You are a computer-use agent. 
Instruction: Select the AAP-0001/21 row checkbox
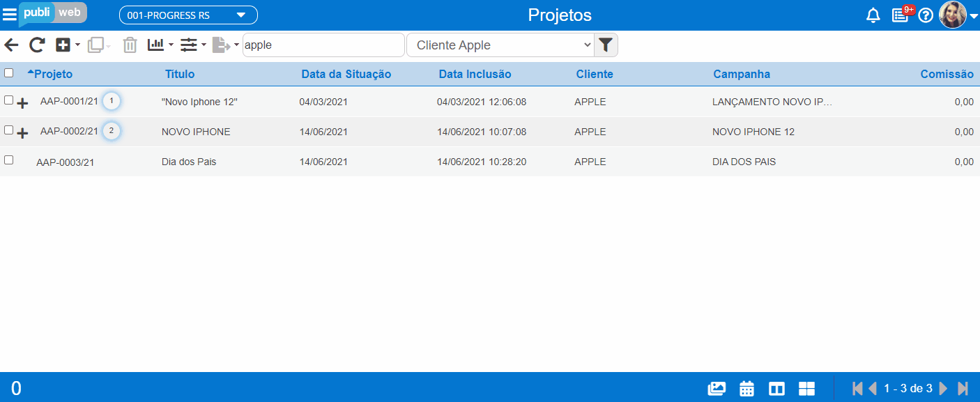(8, 100)
